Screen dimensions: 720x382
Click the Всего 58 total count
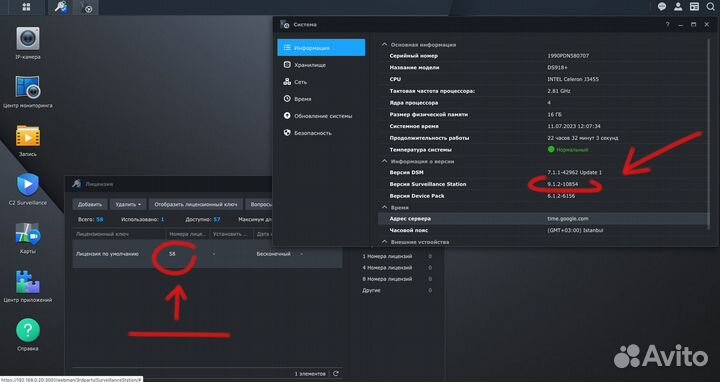[x=90, y=219]
